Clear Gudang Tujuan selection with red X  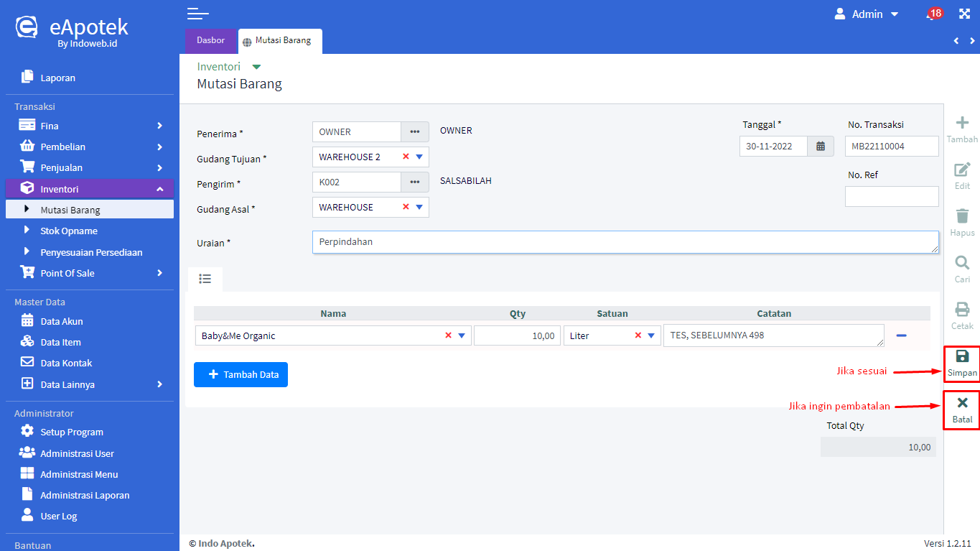tap(406, 157)
